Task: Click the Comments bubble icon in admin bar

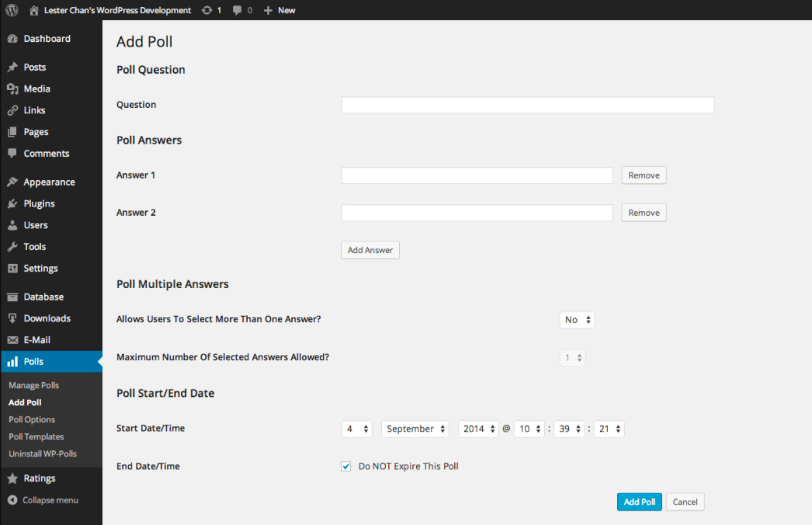Action: tap(237, 10)
